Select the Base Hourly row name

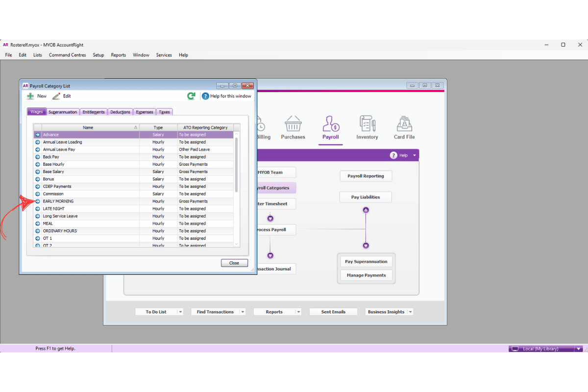click(x=53, y=164)
